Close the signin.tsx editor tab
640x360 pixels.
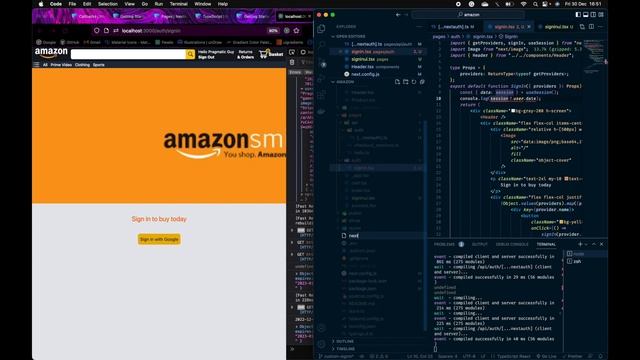click(529, 27)
